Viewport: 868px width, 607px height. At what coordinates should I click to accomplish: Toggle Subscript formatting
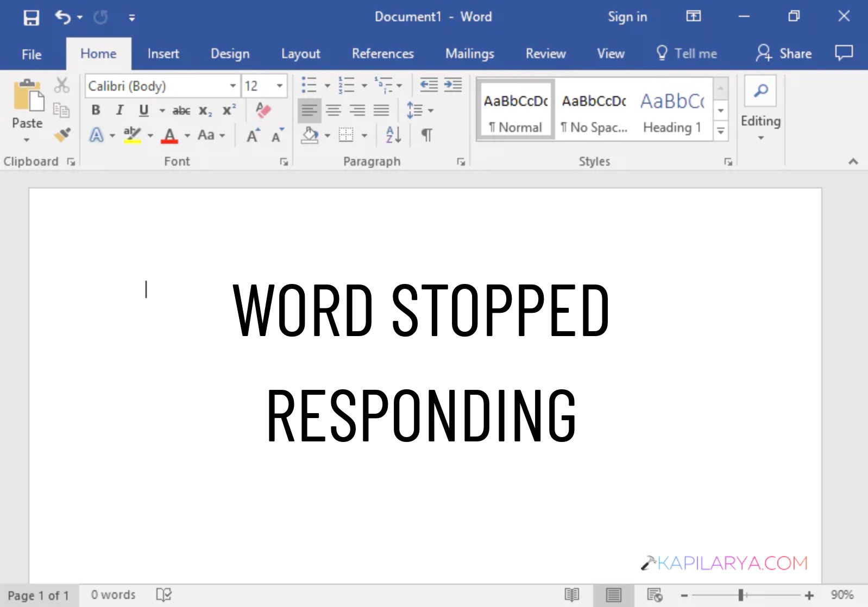tap(205, 111)
